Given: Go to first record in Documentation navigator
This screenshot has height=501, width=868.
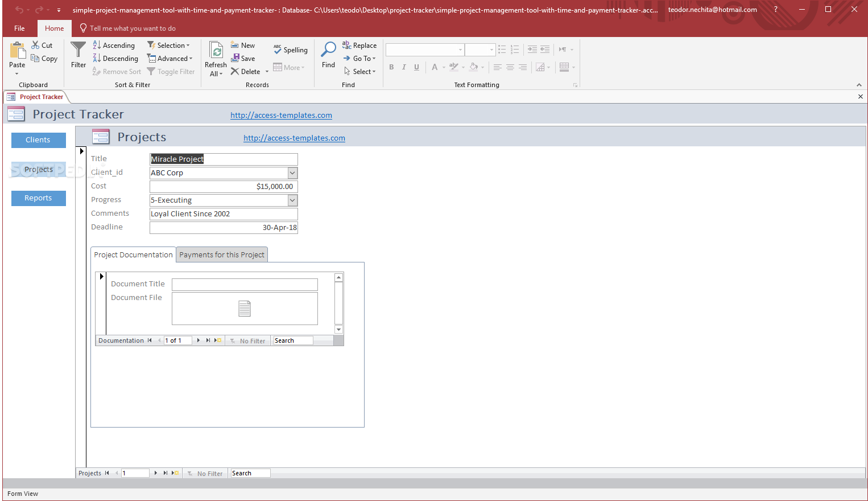Looking at the screenshot, I should point(150,340).
